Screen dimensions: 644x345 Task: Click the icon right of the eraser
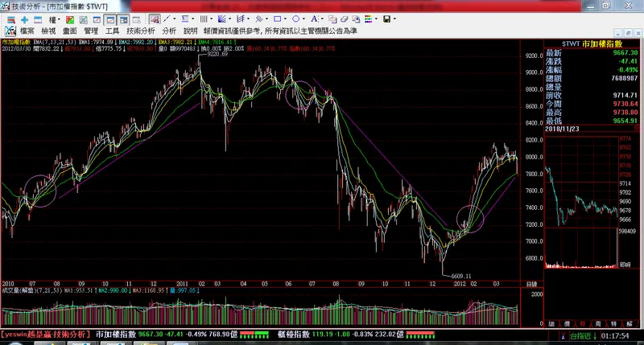point(356,19)
